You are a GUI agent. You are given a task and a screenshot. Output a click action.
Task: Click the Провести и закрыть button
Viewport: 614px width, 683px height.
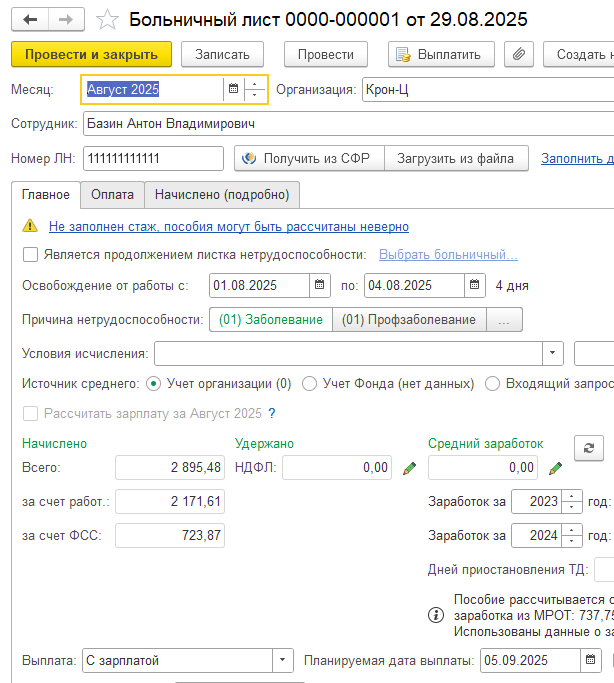point(91,54)
